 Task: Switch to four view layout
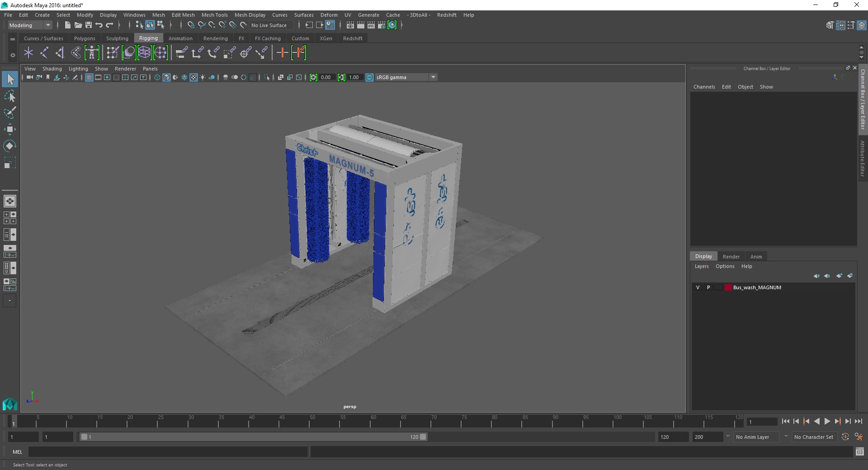[x=9, y=218]
